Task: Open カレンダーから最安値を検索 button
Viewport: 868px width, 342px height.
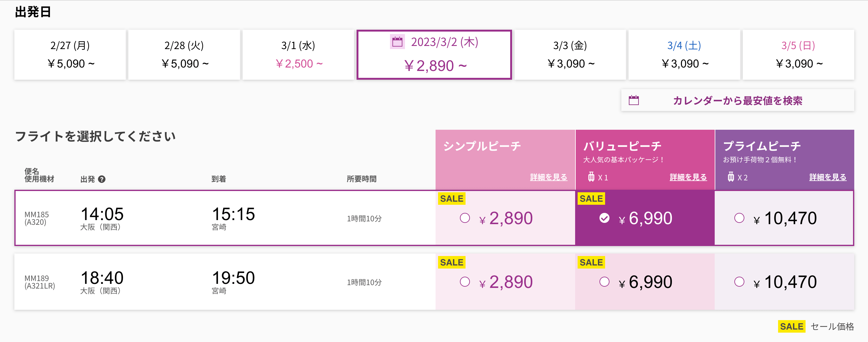Action: [737, 100]
